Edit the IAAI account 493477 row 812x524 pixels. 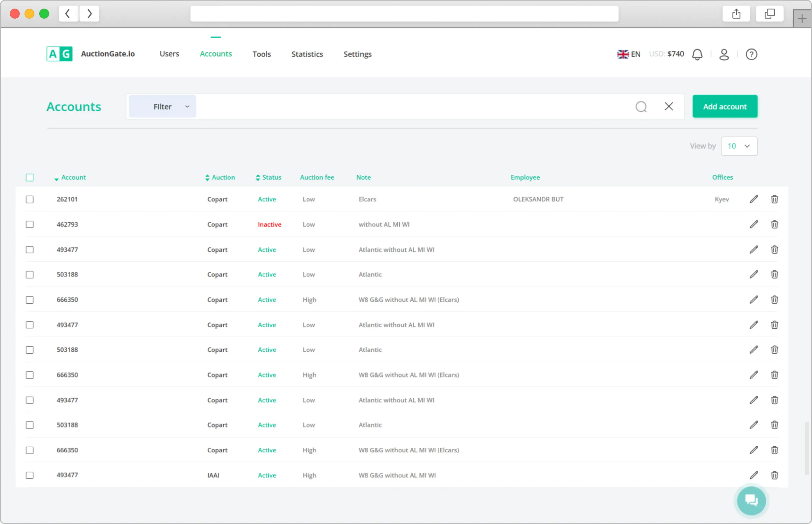click(754, 475)
